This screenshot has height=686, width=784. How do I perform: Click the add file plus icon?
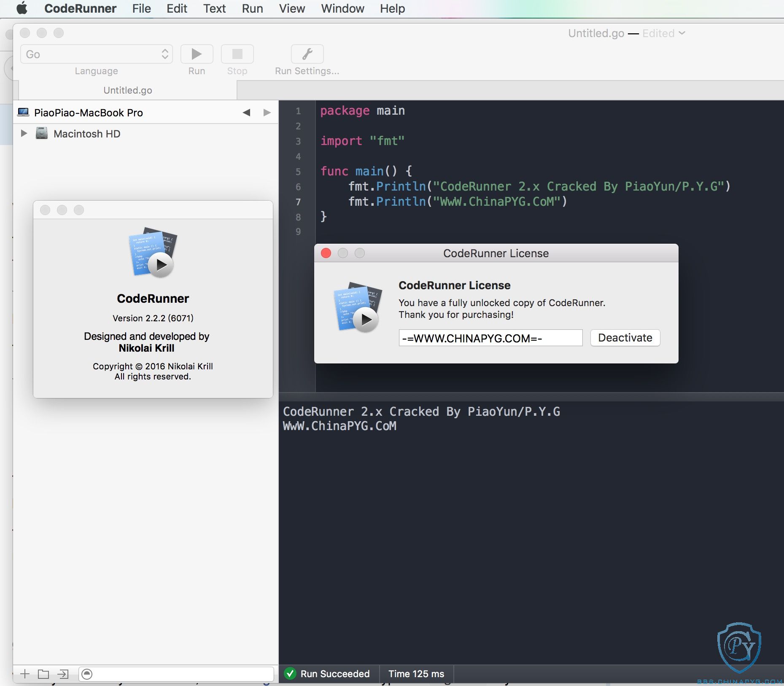(x=25, y=674)
